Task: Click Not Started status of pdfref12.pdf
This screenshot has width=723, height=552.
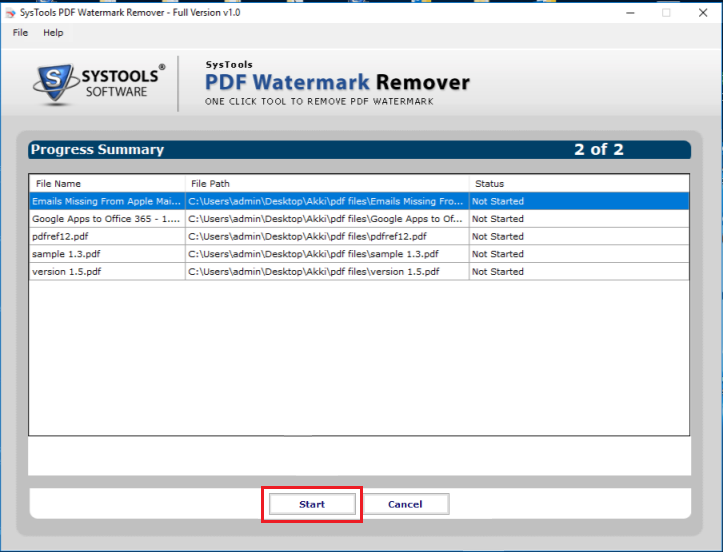Action: 579,236
